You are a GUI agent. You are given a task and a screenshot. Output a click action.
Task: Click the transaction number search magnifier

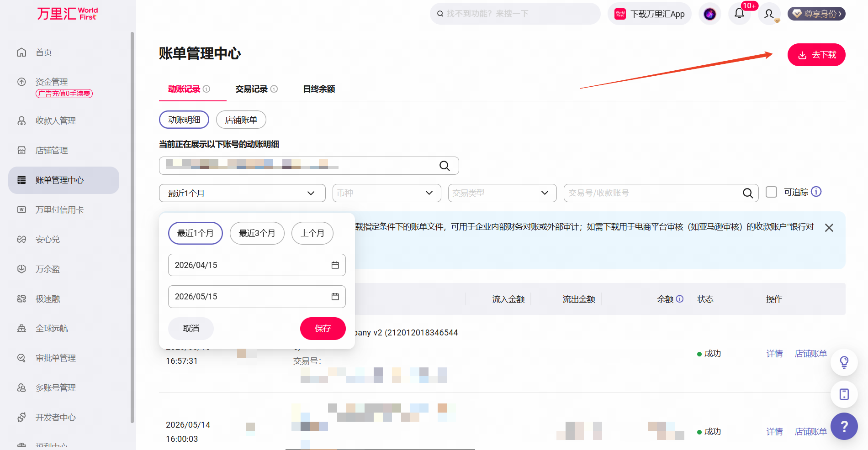748,193
